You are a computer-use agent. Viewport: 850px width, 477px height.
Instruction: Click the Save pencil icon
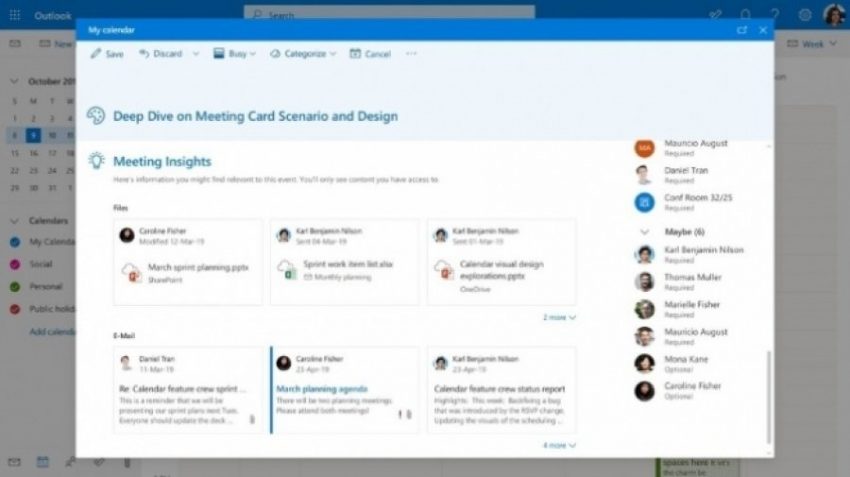[96, 54]
